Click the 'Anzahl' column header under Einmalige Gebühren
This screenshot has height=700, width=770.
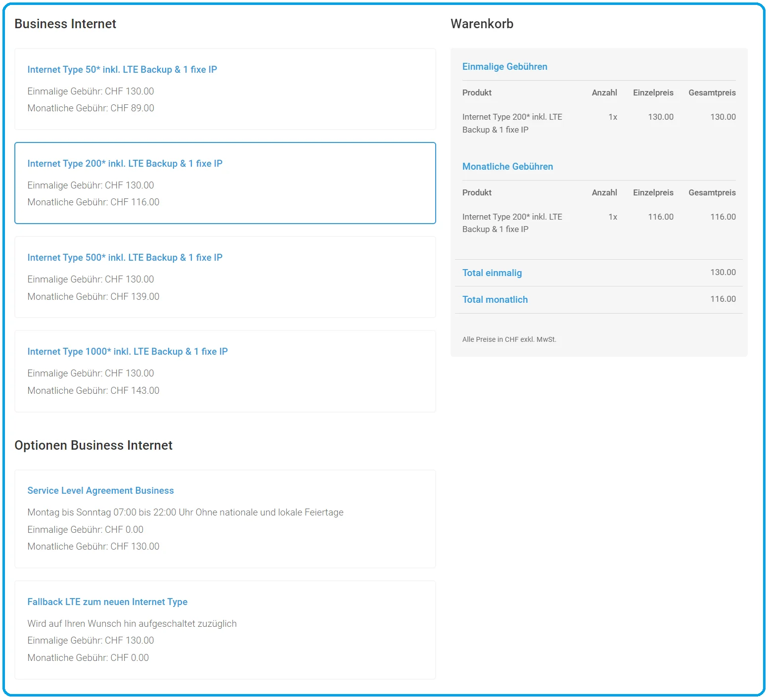click(x=604, y=93)
